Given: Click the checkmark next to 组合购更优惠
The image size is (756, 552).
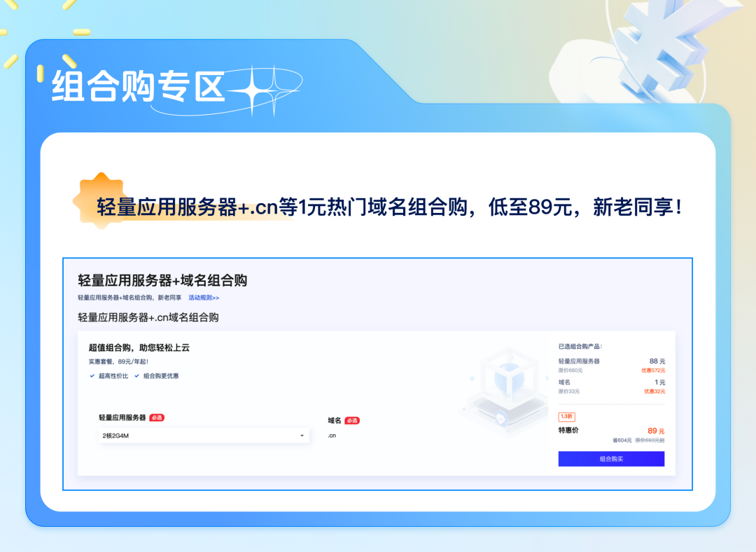Looking at the screenshot, I should 137,376.
